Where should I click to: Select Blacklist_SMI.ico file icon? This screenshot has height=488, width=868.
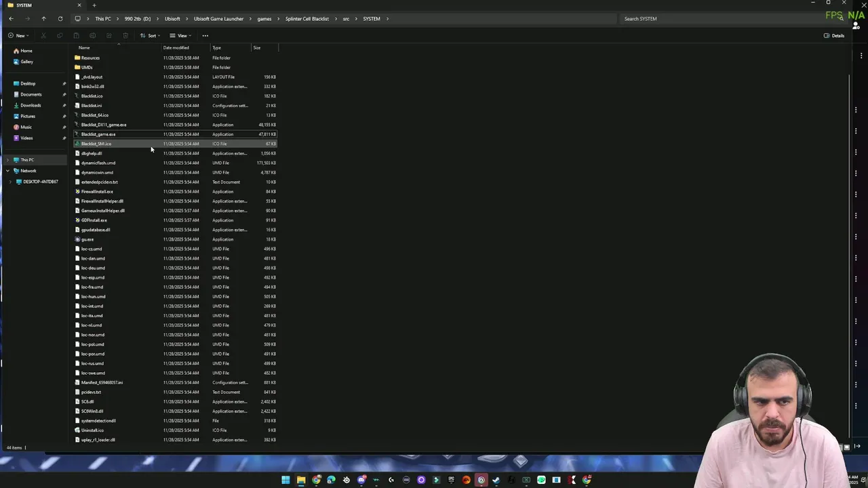(77, 144)
